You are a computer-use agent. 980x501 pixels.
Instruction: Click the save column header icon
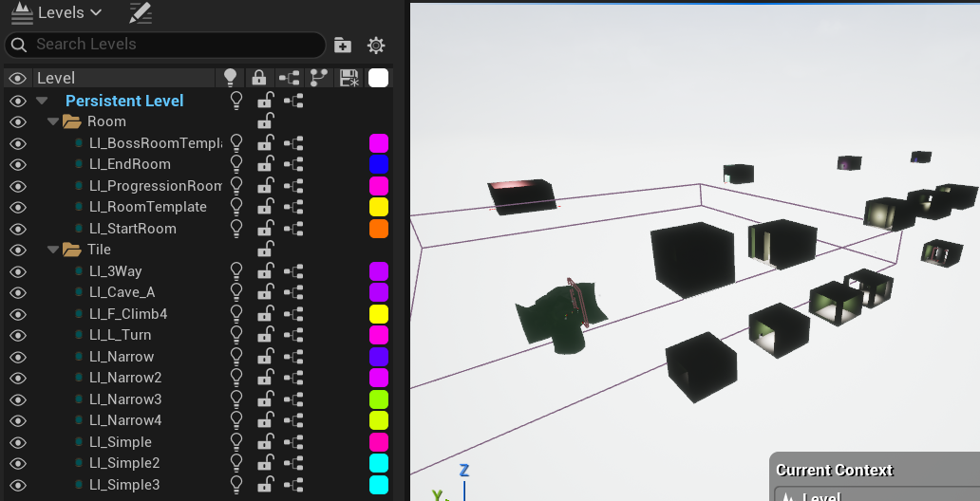[x=349, y=78]
